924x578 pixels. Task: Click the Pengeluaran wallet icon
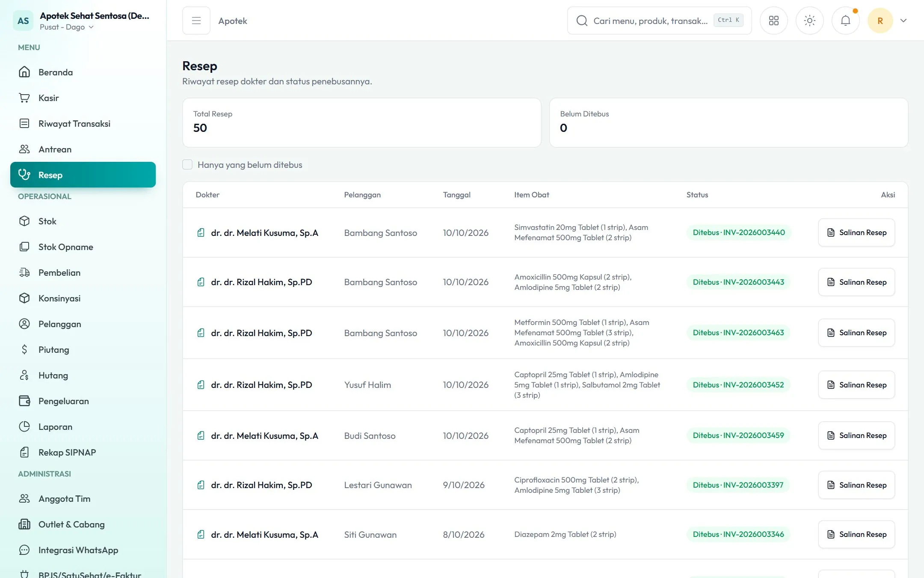(24, 401)
